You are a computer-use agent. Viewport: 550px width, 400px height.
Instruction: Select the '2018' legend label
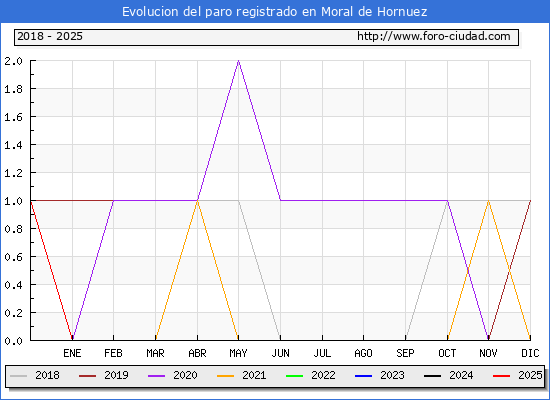click(47, 375)
